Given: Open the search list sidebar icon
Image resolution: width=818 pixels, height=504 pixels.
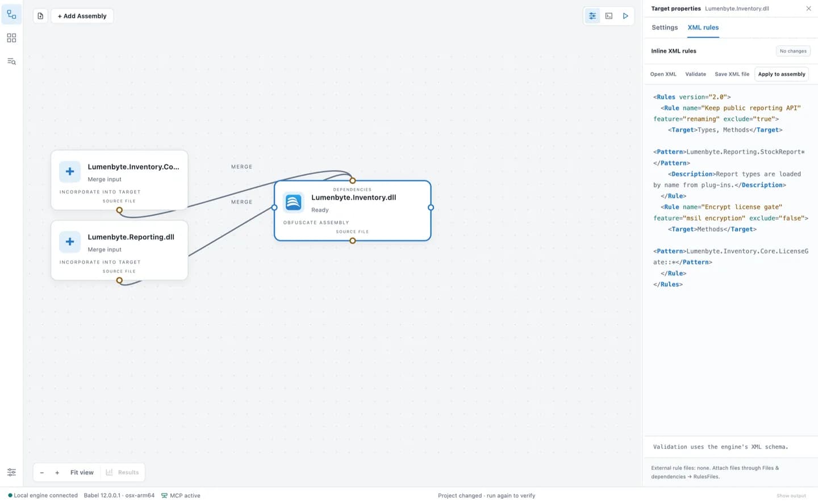Looking at the screenshot, I should 11,61.
